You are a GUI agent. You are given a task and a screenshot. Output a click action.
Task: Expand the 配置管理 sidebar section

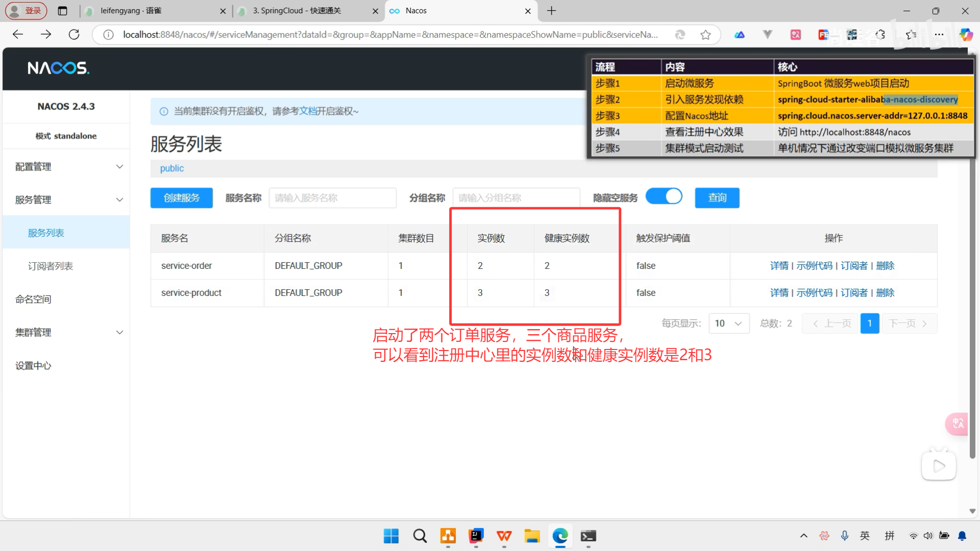(x=66, y=166)
